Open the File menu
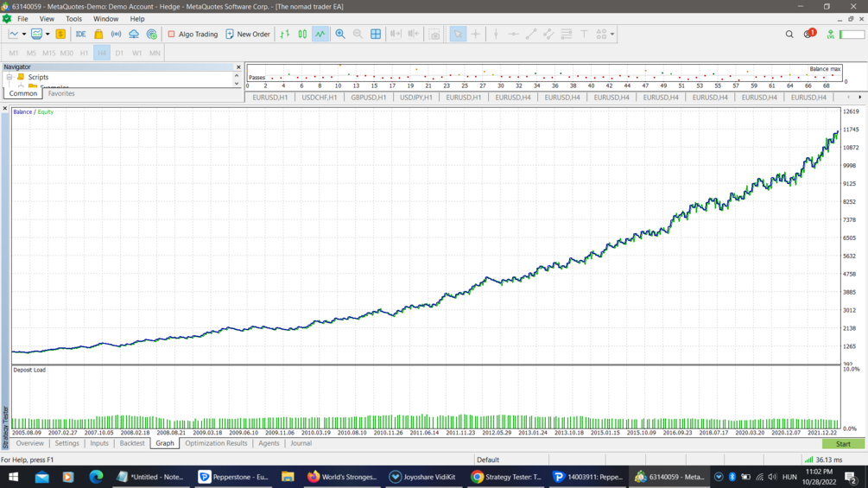The height and width of the screenshot is (488, 868). tap(22, 19)
